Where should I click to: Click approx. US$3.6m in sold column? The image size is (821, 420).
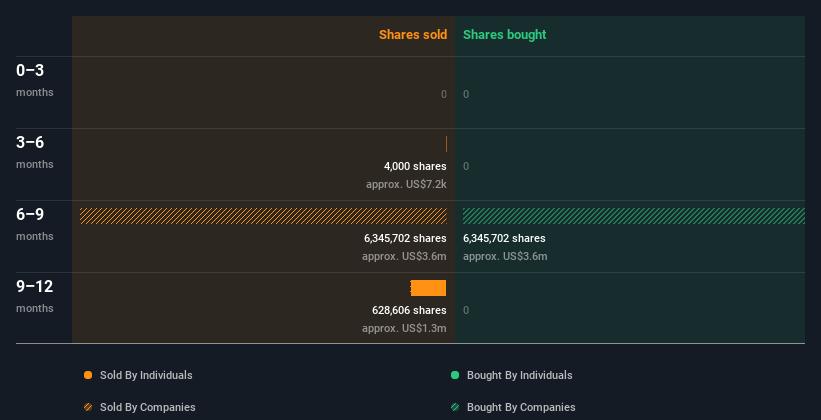pos(404,257)
